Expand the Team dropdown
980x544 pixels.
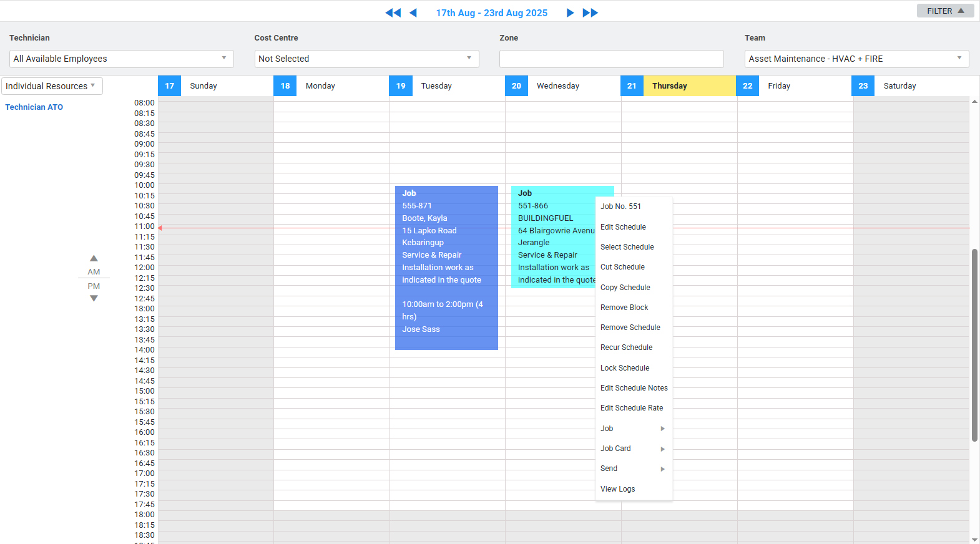(x=856, y=59)
